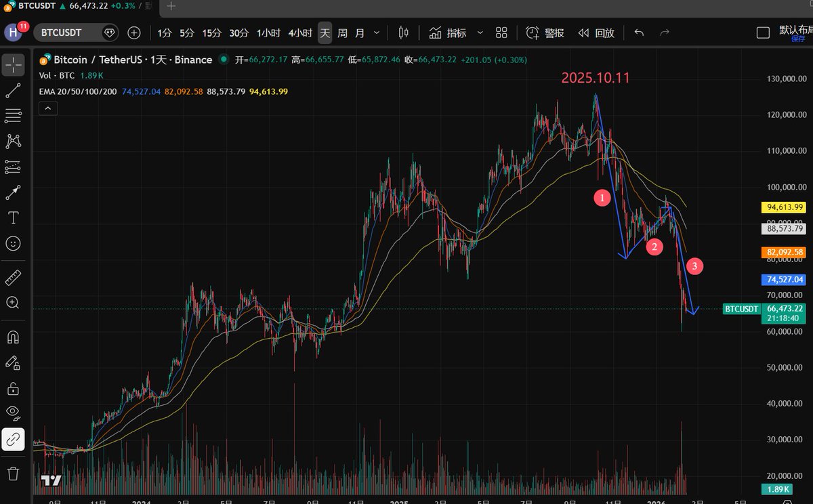Hide all drawings using the eye icon
813x504 pixels.
click(x=13, y=413)
